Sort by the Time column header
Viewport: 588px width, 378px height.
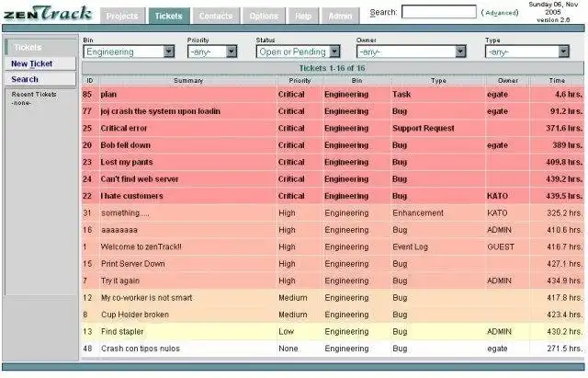[557, 80]
